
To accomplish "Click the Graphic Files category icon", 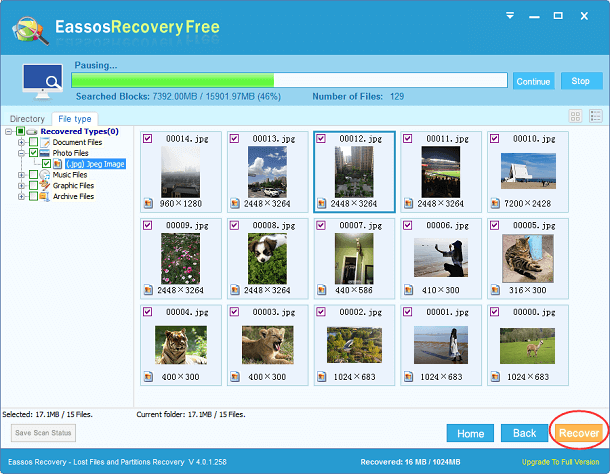I will tap(45, 185).
